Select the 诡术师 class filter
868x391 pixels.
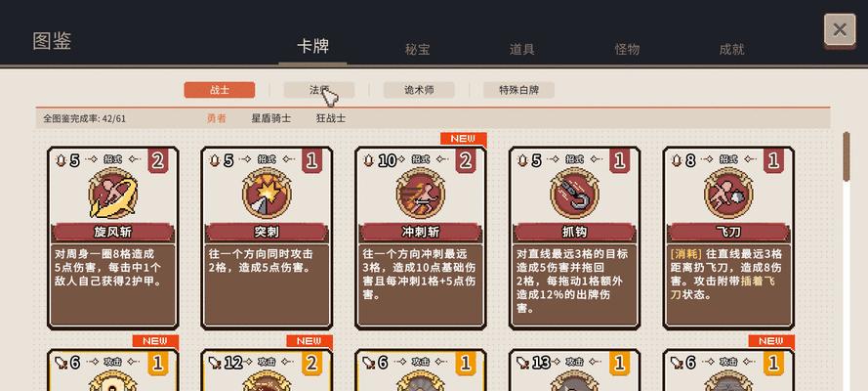(419, 90)
